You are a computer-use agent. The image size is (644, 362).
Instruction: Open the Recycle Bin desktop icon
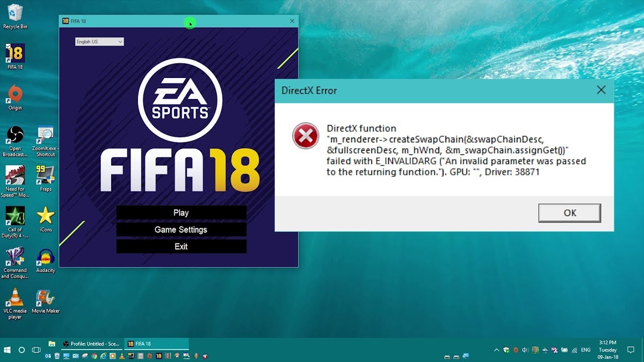tap(15, 17)
